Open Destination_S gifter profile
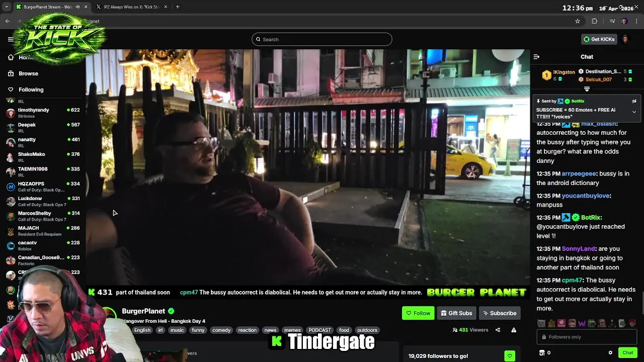The width and height of the screenshot is (644, 362). coord(603,71)
